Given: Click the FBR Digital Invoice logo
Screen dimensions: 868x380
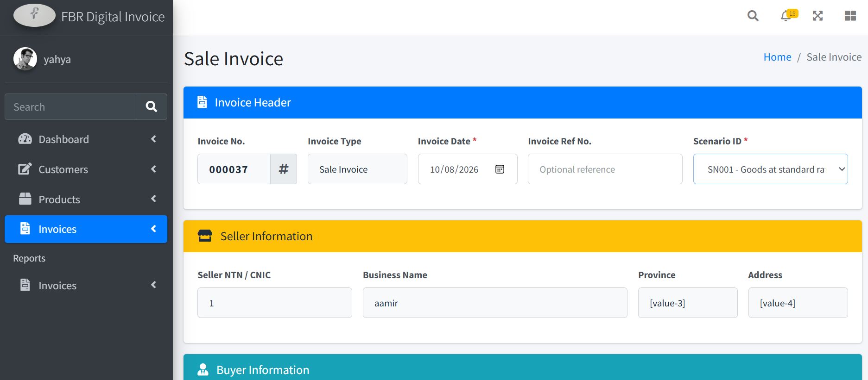Looking at the screenshot, I should (34, 16).
